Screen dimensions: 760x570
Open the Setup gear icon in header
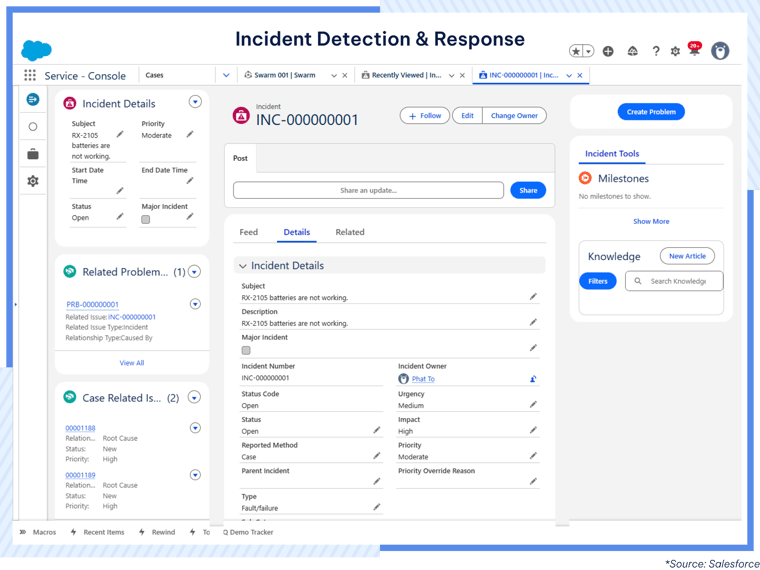point(675,51)
